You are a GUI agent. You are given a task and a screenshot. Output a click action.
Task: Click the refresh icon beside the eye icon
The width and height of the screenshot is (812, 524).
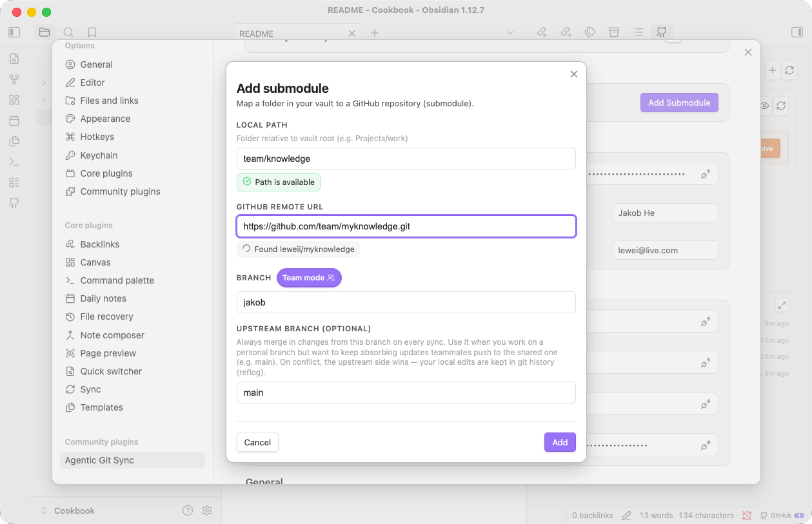[x=781, y=106]
